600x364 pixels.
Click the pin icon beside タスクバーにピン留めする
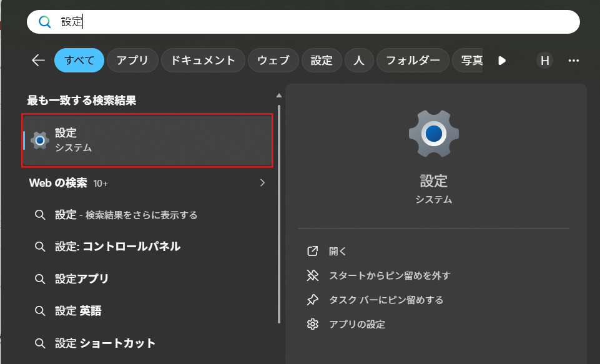pyautogui.click(x=312, y=300)
